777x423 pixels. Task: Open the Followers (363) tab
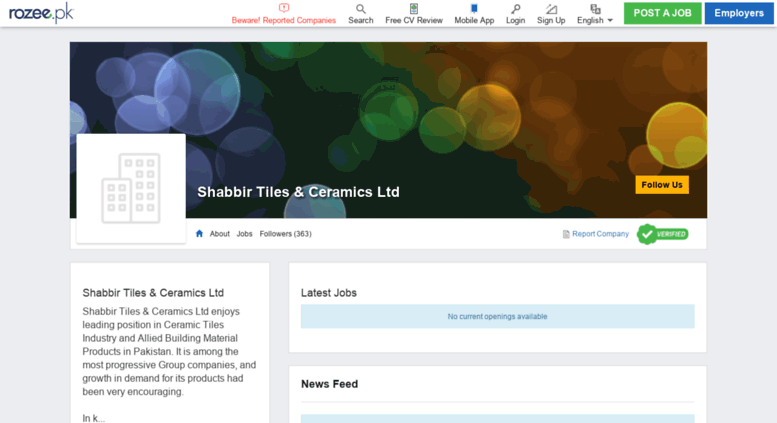coord(285,234)
